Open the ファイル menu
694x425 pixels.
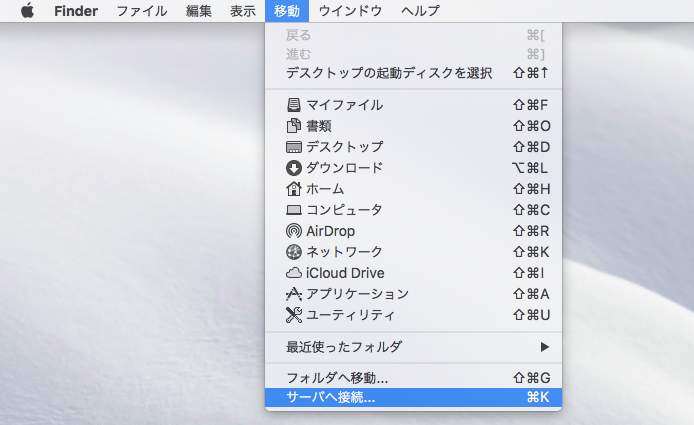[x=142, y=11]
